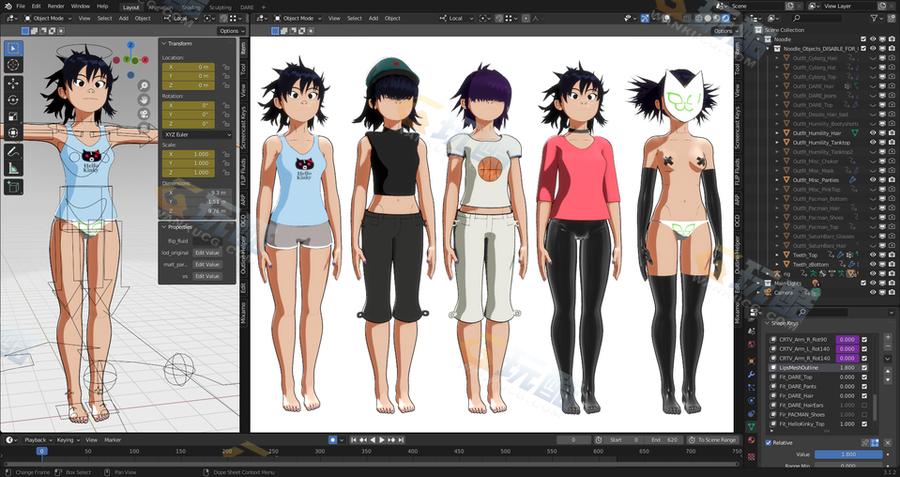Click the blue Z axis gizmo ball
Viewport: 900px width, 477px height.
click(x=131, y=45)
